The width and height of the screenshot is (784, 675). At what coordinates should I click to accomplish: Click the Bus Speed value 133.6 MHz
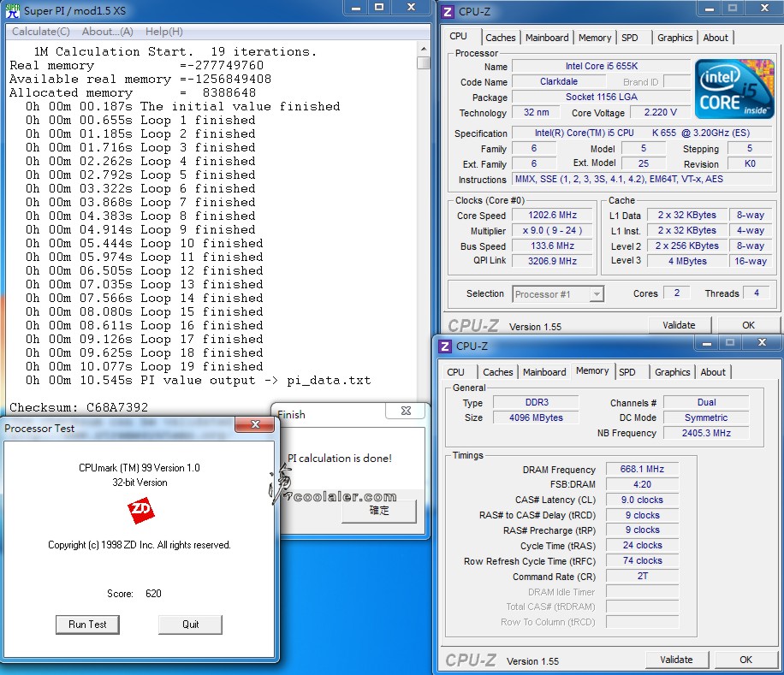tap(552, 246)
